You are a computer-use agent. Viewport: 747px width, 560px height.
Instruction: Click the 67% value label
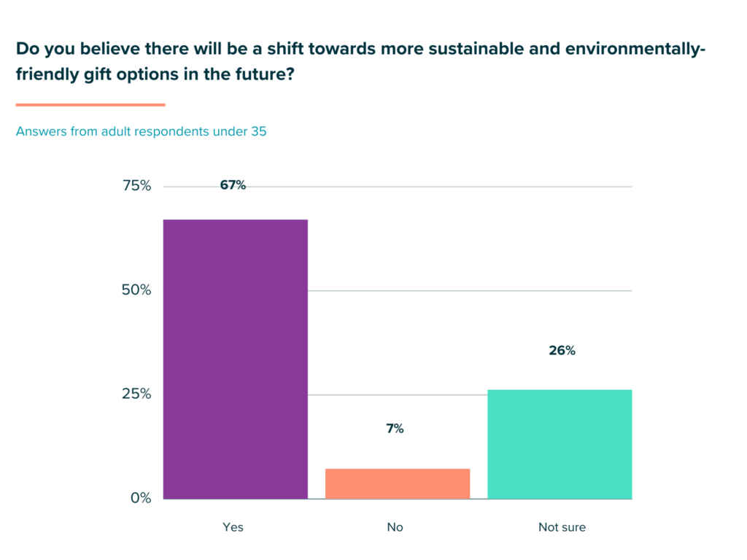pyautogui.click(x=233, y=185)
